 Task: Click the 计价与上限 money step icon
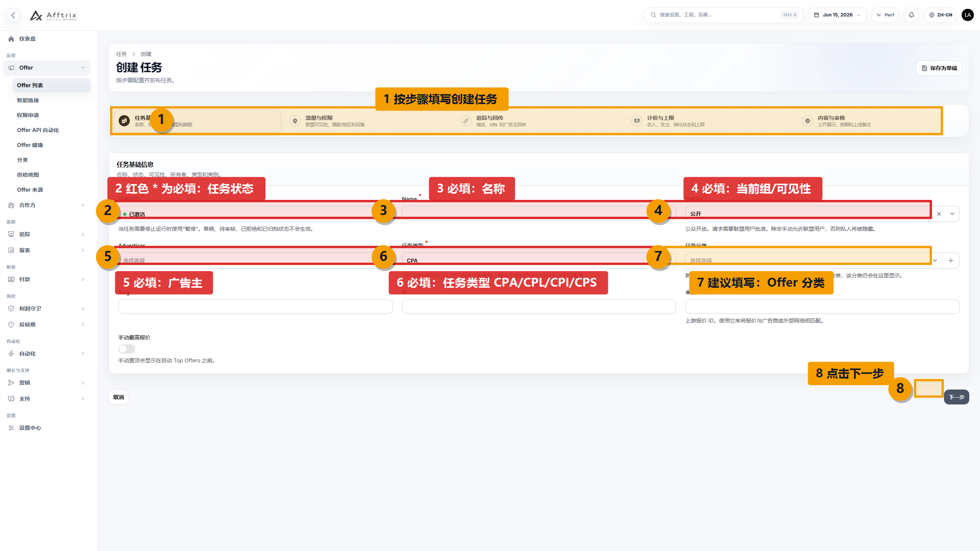(637, 121)
